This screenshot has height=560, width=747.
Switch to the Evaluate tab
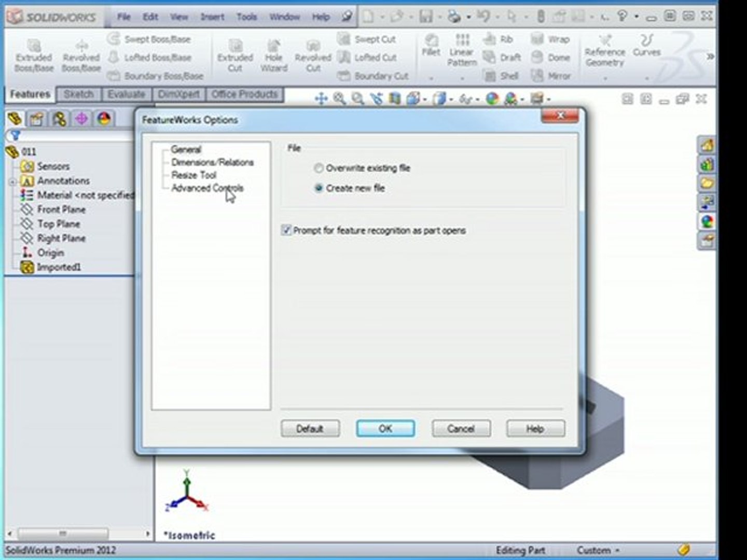pyautogui.click(x=127, y=94)
